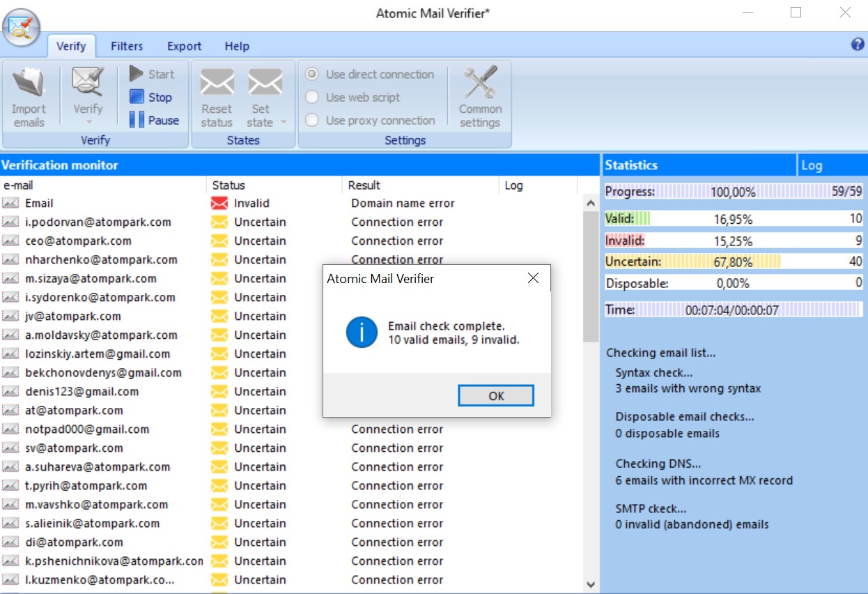The width and height of the screenshot is (868, 594).
Task: Click the Verify ribbon icon
Action: click(x=88, y=91)
